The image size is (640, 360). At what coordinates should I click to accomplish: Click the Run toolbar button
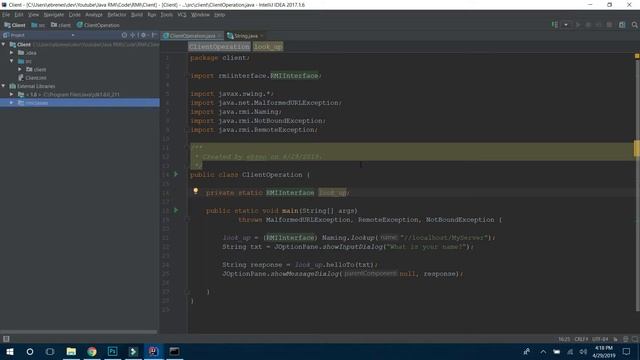(x=578, y=25)
